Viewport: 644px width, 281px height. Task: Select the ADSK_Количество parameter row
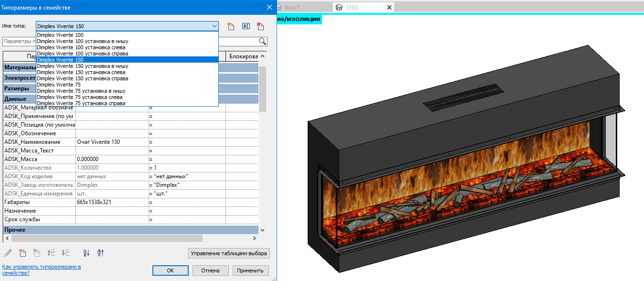(x=131, y=168)
